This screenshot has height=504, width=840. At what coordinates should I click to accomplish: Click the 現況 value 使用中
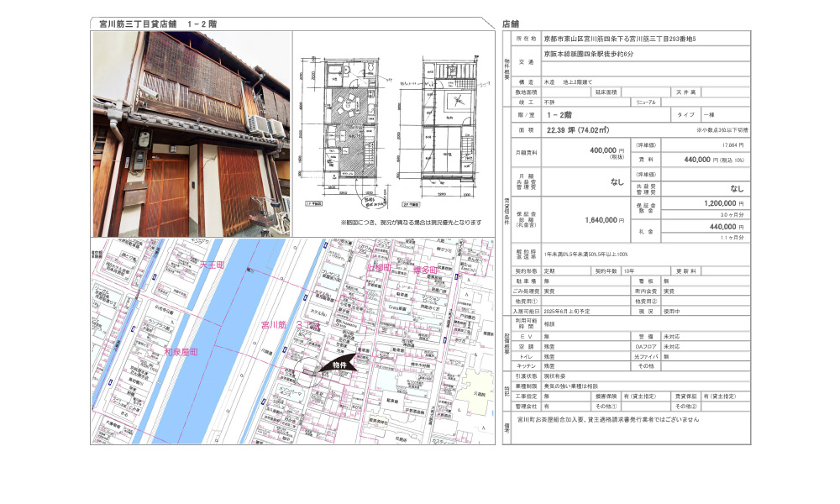coord(672,311)
